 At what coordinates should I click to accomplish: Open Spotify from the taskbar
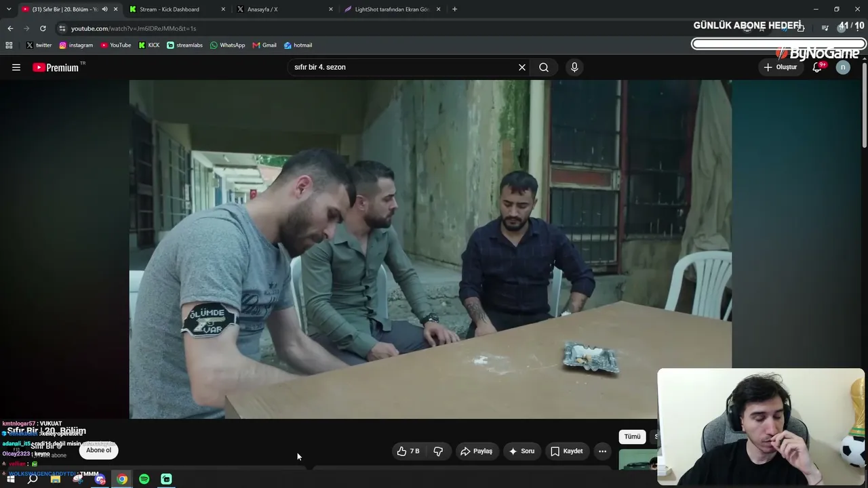click(x=144, y=479)
